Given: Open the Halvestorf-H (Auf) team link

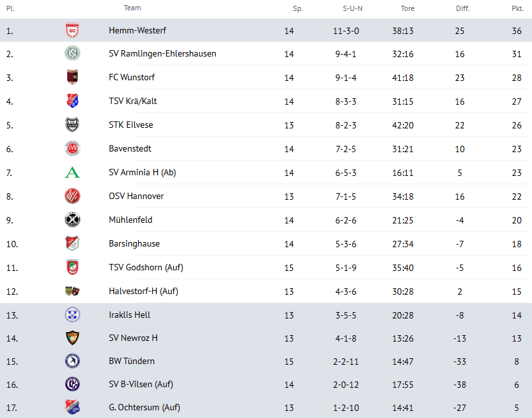Looking at the screenshot, I should click(143, 291).
